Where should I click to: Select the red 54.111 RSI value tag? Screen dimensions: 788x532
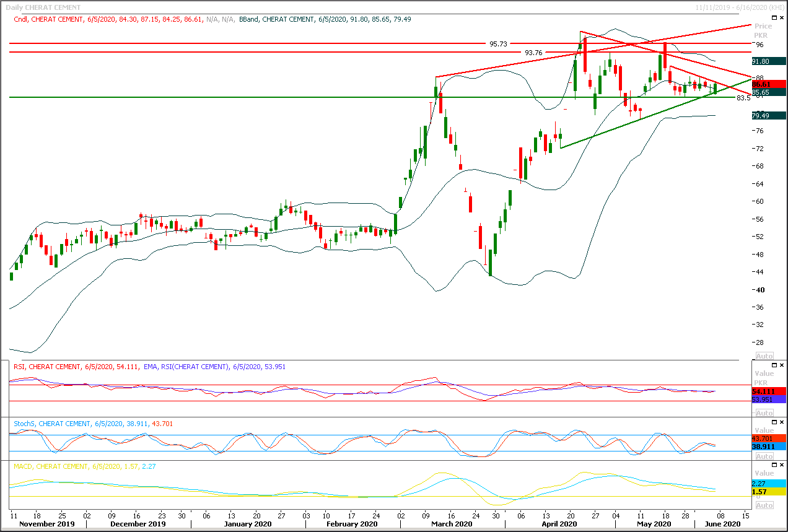point(768,391)
